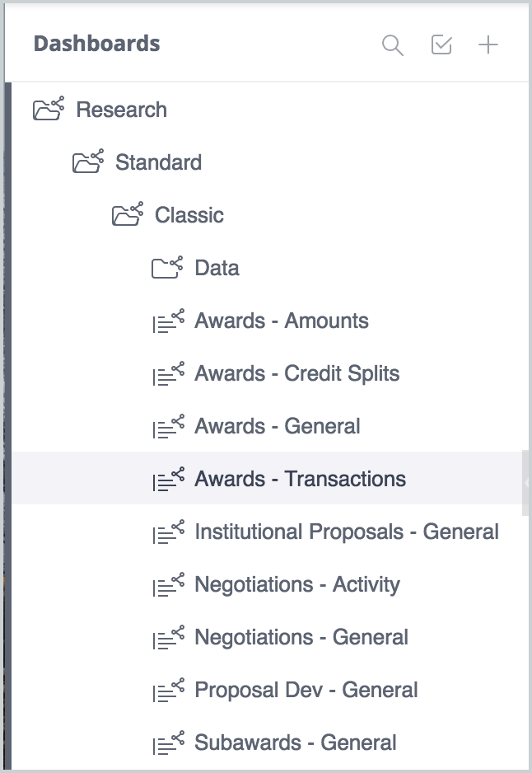Click the Awards - Amounts dashboard icon
This screenshot has width=532, height=773.
pos(169,321)
